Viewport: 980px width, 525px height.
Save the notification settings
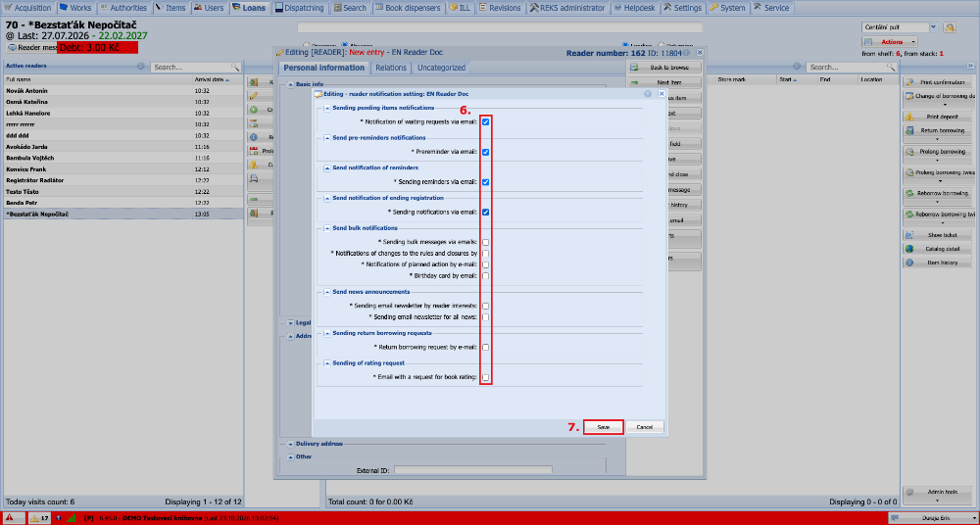tap(603, 427)
